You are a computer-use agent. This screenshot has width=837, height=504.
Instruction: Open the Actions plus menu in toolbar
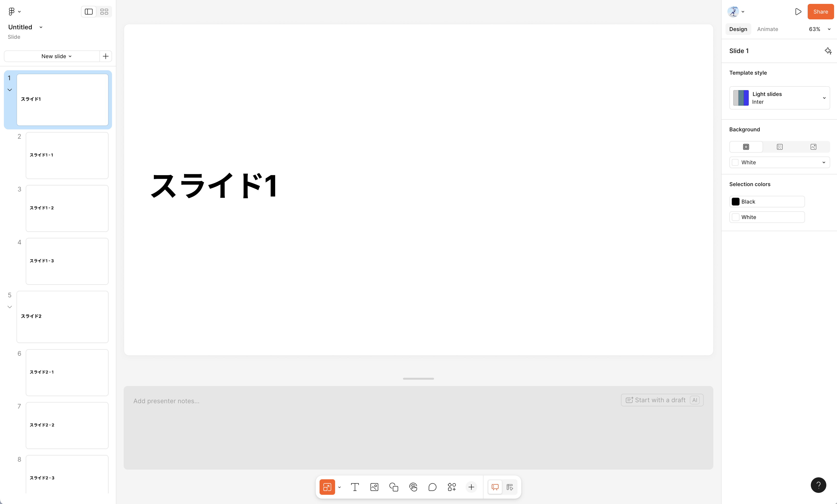[471, 487]
